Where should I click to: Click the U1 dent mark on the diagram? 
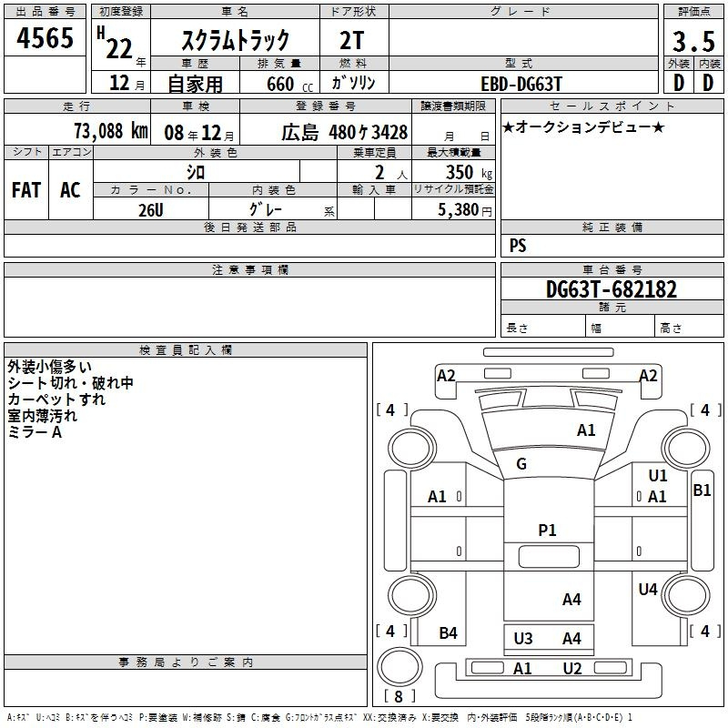(x=658, y=475)
